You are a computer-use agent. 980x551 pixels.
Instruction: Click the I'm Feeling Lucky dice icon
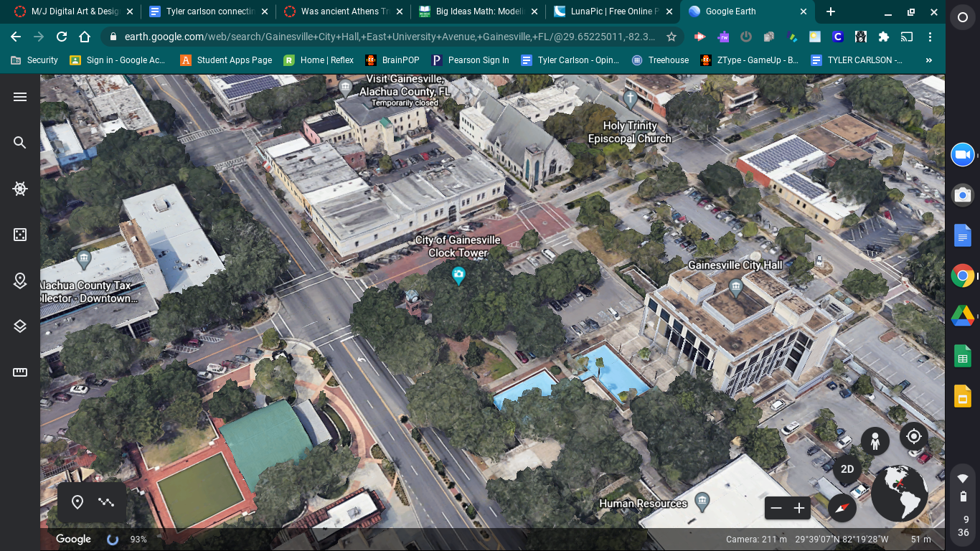(20, 235)
